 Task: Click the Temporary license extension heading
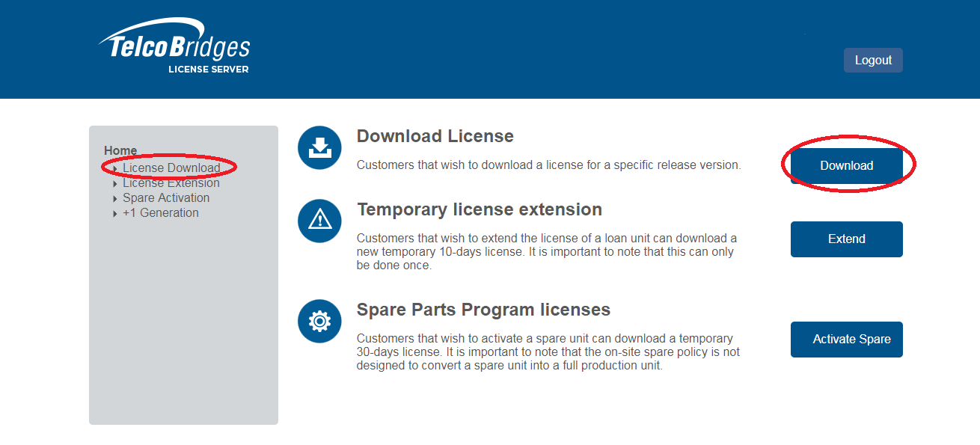[x=479, y=209]
